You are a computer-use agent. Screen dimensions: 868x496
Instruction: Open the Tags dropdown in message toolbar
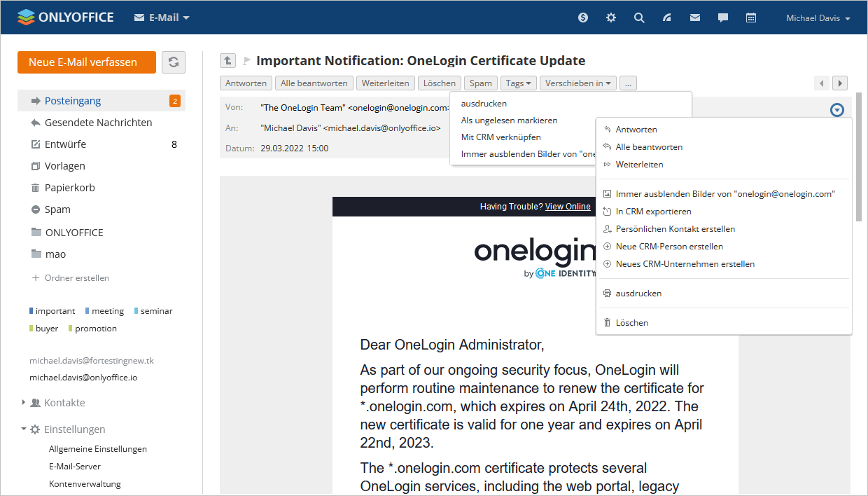519,83
